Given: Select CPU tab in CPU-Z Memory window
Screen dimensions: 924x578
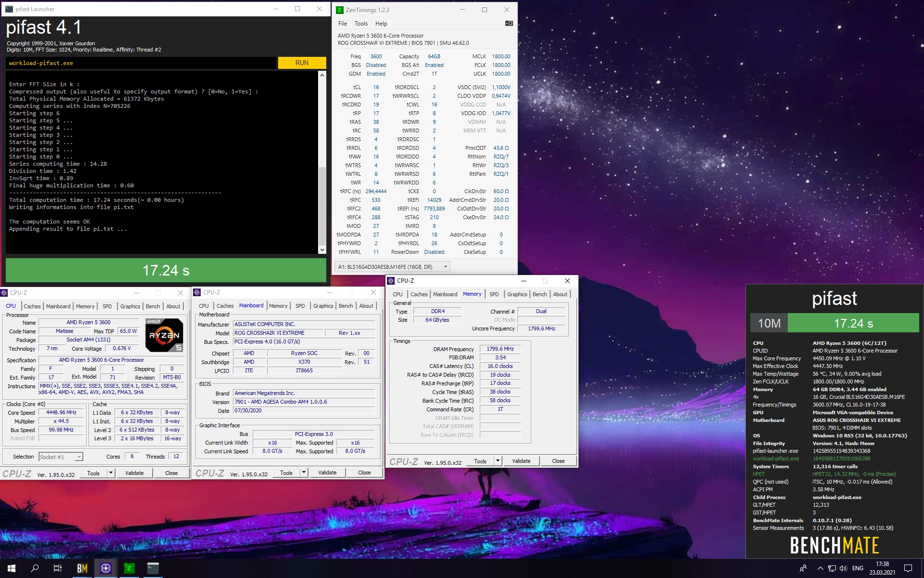Looking at the screenshot, I should coord(398,294).
